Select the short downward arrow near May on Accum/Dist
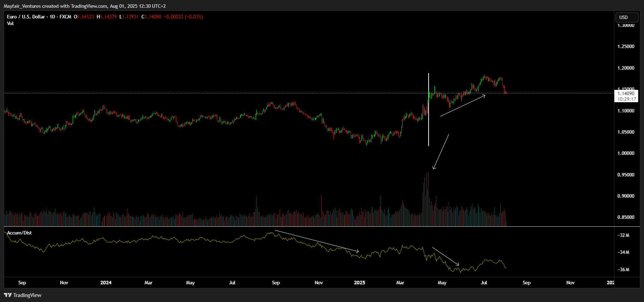The width and height of the screenshot is (644, 302). tap(446, 256)
